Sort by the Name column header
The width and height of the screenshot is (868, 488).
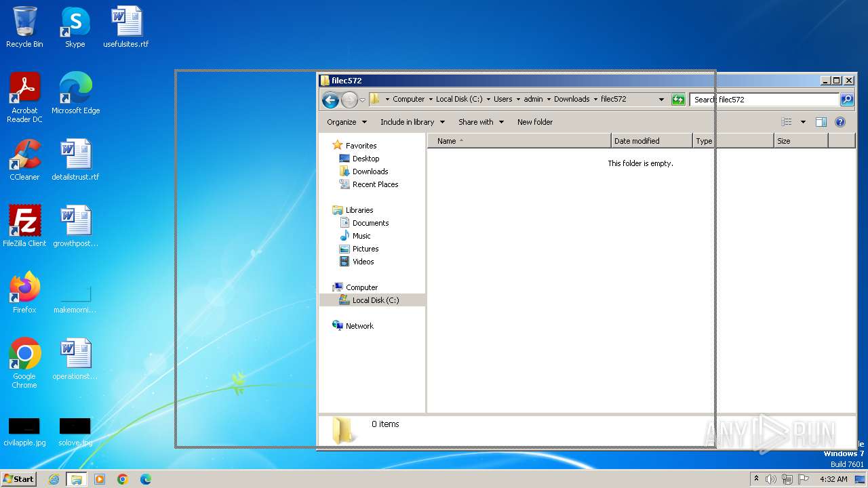pyautogui.click(x=519, y=141)
